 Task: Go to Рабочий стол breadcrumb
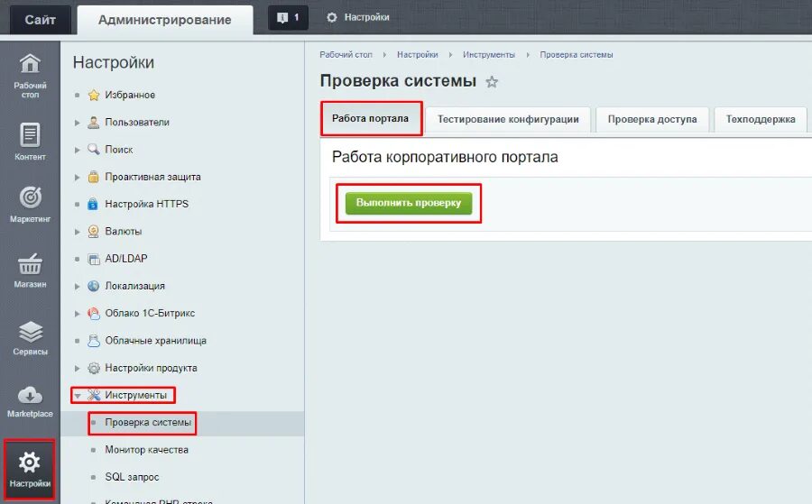[346, 55]
